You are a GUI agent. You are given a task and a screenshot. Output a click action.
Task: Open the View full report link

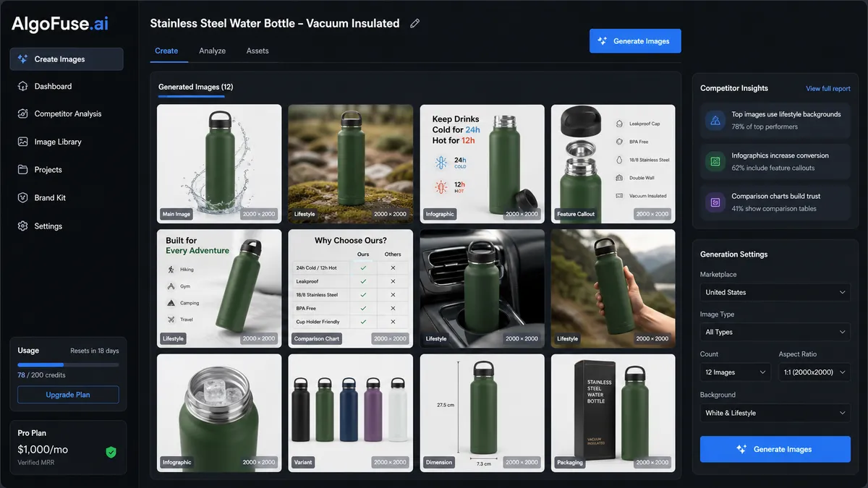click(828, 88)
